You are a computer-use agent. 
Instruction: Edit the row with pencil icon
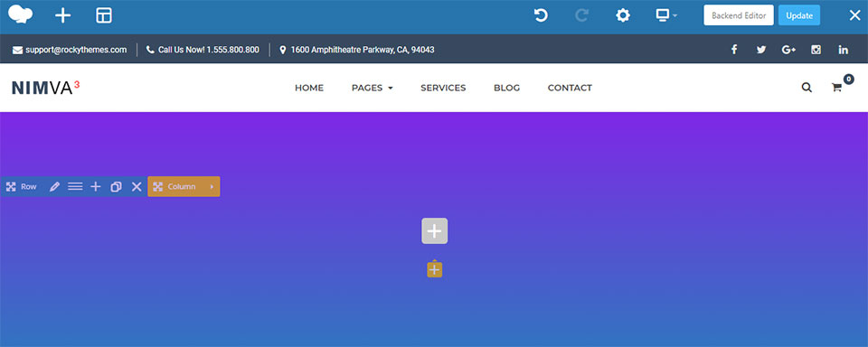[54, 186]
